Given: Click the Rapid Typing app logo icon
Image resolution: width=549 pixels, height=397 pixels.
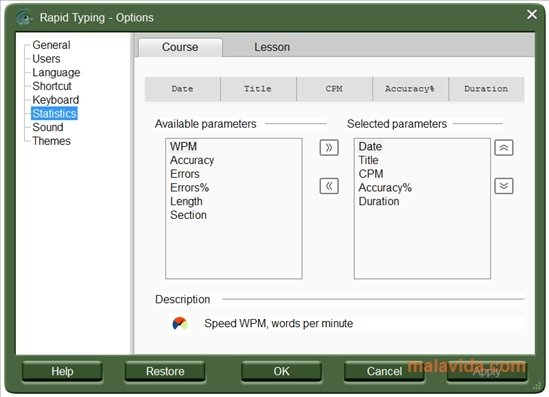Looking at the screenshot, I should pos(24,17).
